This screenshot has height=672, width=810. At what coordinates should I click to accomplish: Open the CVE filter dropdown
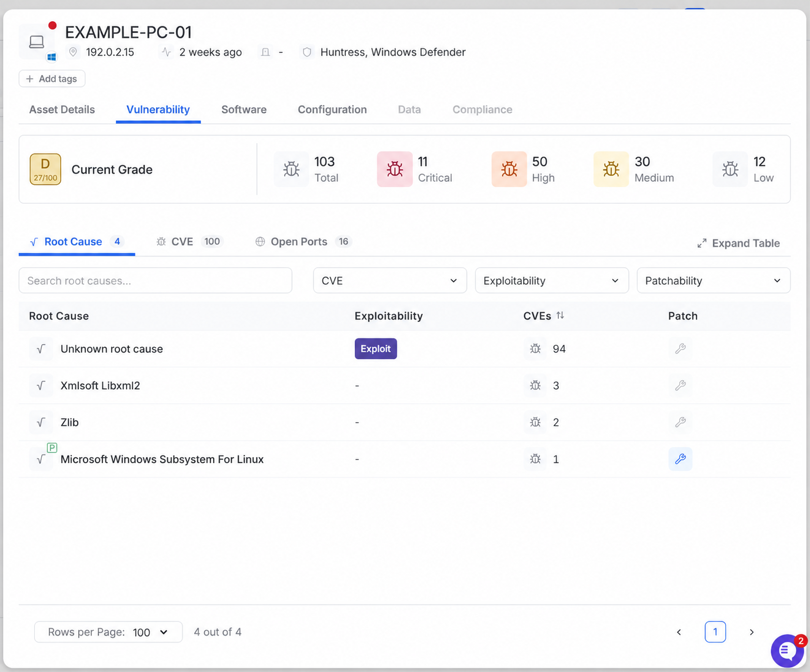coord(389,281)
